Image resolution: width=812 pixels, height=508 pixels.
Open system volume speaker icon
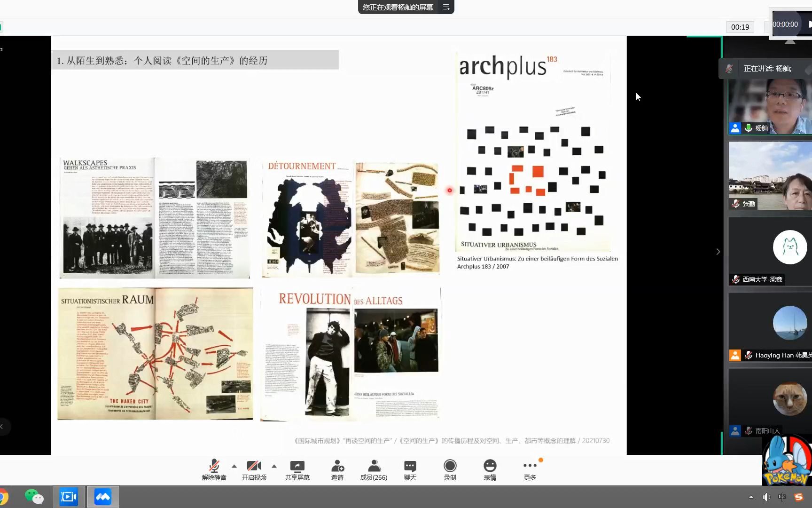[x=766, y=497]
